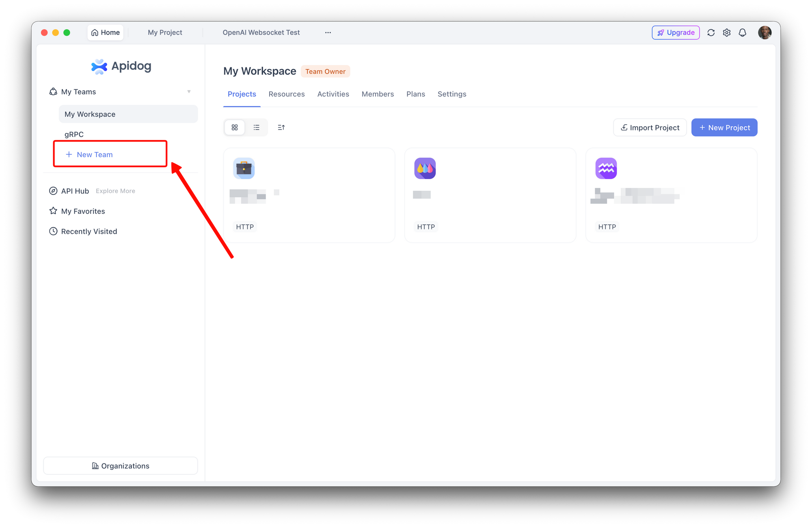Collapse the My Teams section arrow
812x528 pixels.
[x=189, y=92]
